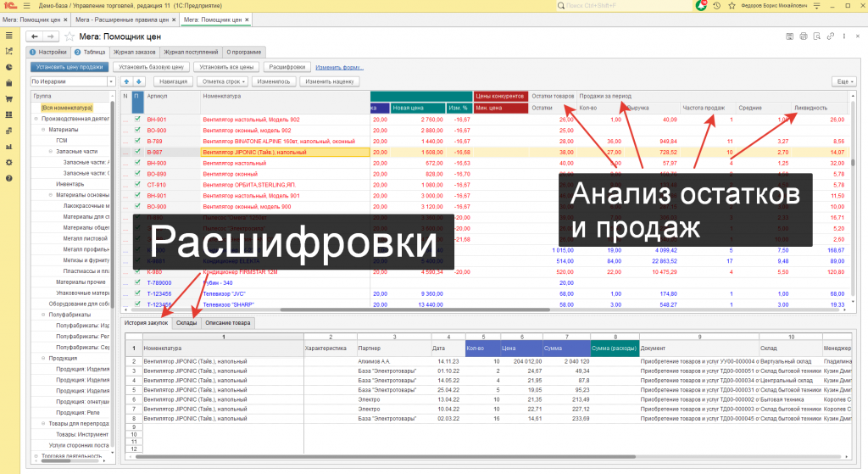Select [Вся номенклатура] in the group tree
The width and height of the screenshot is (868, 474).
(67, 108)
